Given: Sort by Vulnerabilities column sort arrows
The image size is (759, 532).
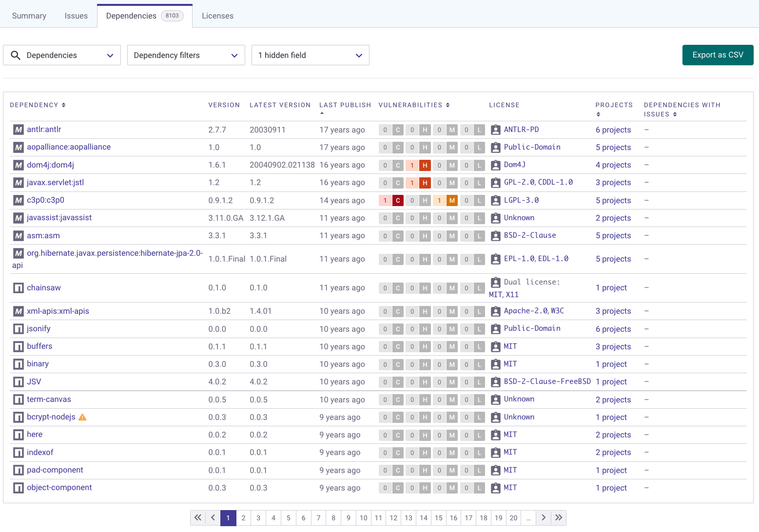Looking at the screenshot, I should click(448, 105).
